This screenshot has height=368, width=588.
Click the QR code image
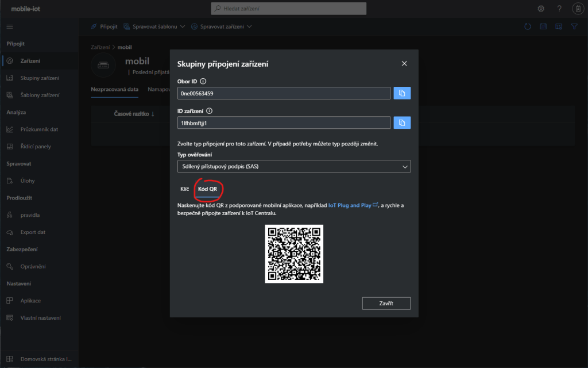(293, 254)
